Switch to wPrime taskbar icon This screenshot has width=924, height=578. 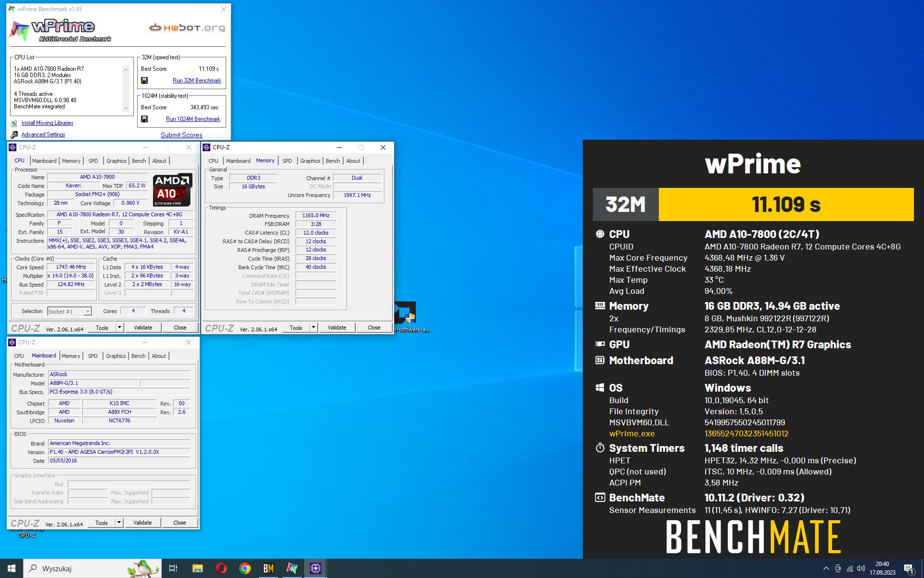292,568
